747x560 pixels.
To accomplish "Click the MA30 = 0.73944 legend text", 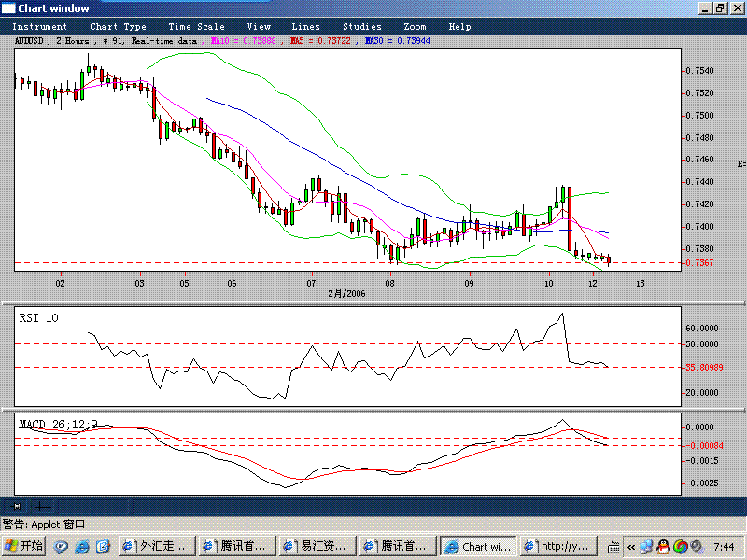I will click(398, 41).
